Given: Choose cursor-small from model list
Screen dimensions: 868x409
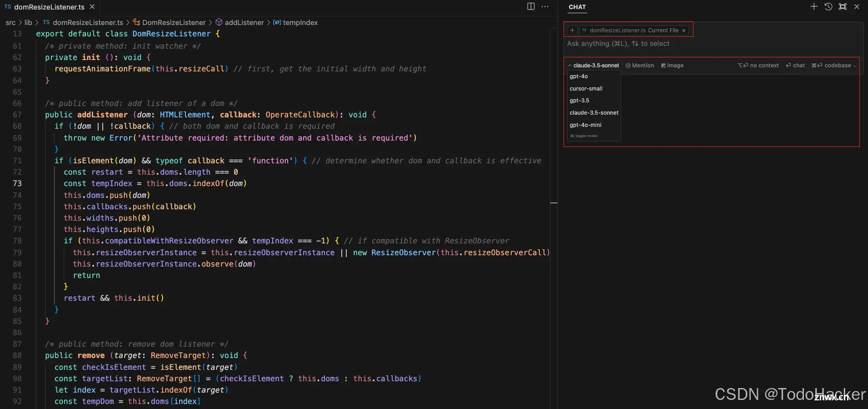Looking at the screenshot, I should pos(586,89).
